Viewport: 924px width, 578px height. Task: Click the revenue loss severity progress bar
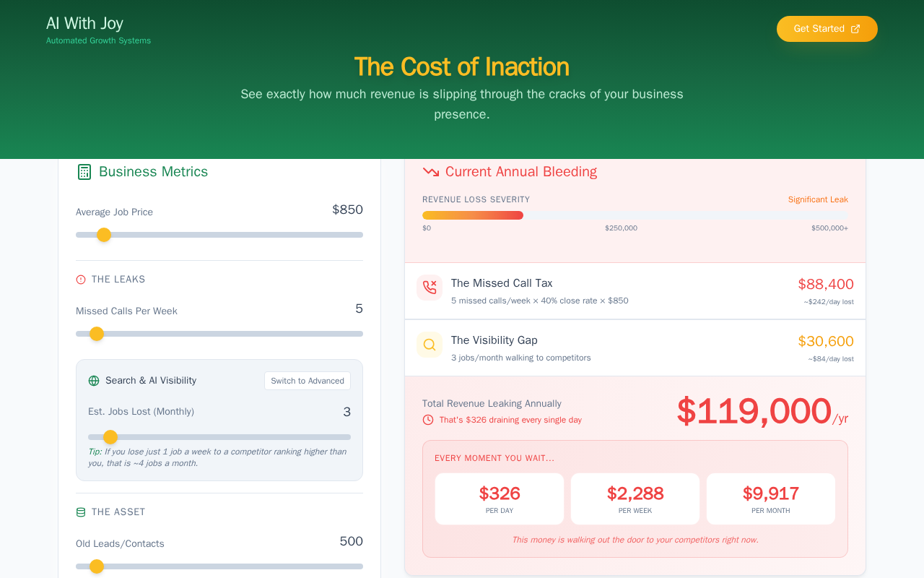pyautogui.click(x=635, y=215)
